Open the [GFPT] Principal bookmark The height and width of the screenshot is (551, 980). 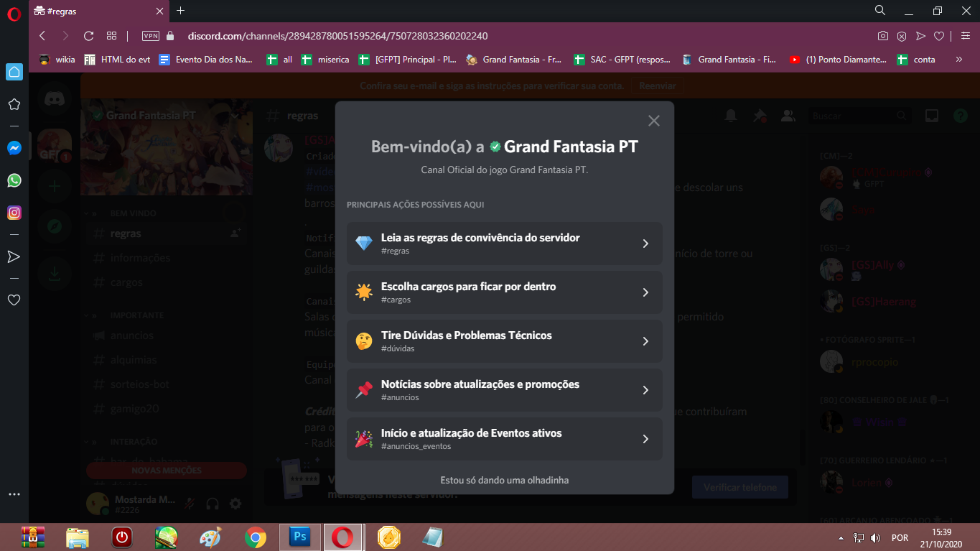[x=408, y=60]
